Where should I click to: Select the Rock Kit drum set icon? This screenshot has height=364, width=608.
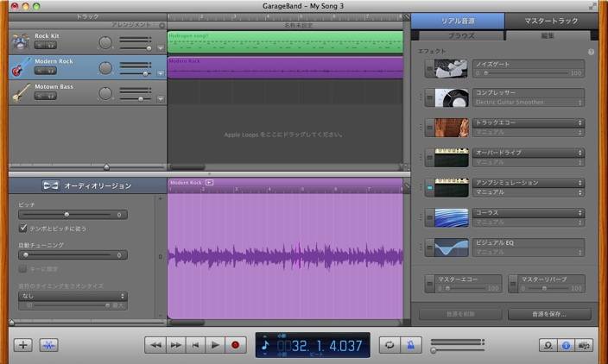click(x=20, y=41)
